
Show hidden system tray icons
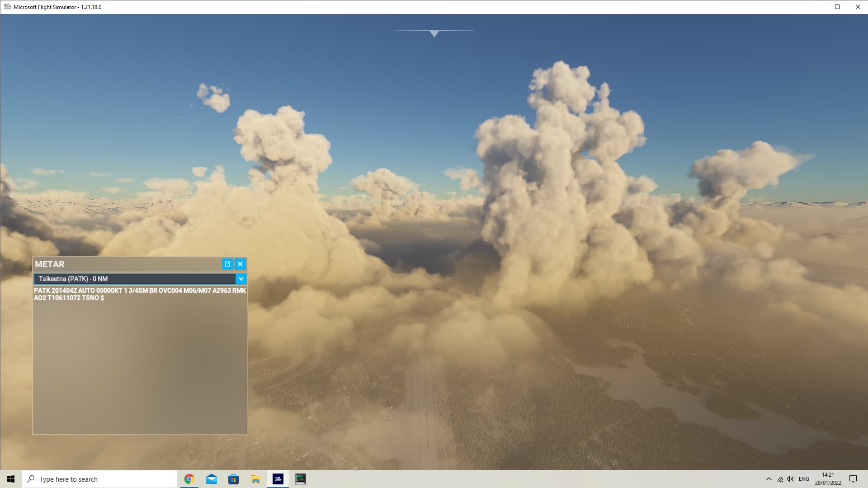coord(769,479)
